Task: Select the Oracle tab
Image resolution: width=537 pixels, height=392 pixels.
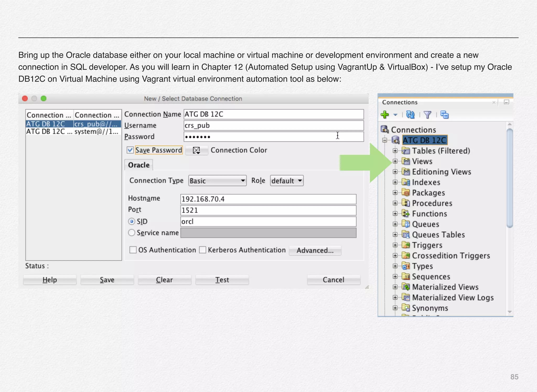Action: [139, 165]
